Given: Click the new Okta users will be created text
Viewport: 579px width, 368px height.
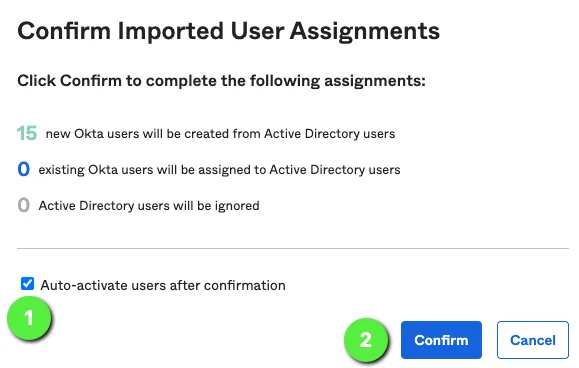Looking at the screenshot, I should (x=220, y=134).
